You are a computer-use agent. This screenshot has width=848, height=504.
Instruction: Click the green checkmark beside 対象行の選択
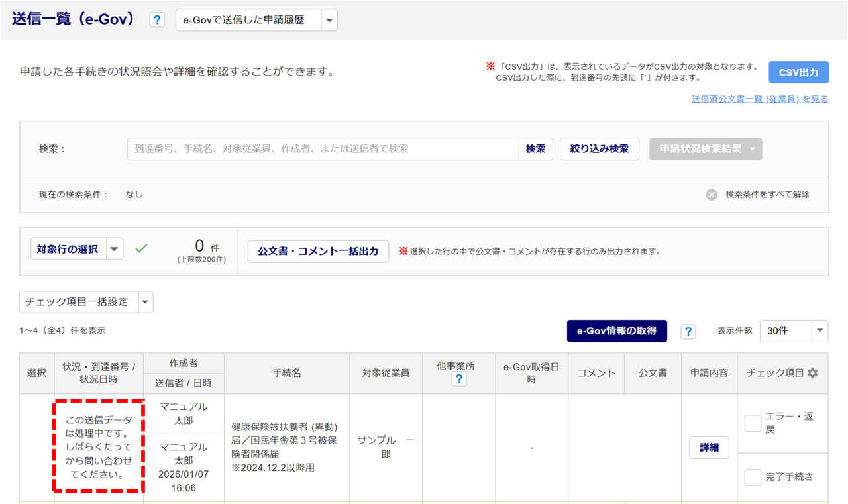[x=141, y=249]
